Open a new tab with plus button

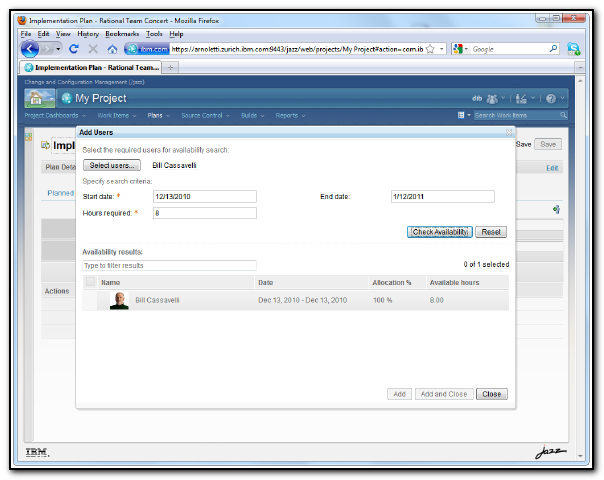(x=170, y=67)
